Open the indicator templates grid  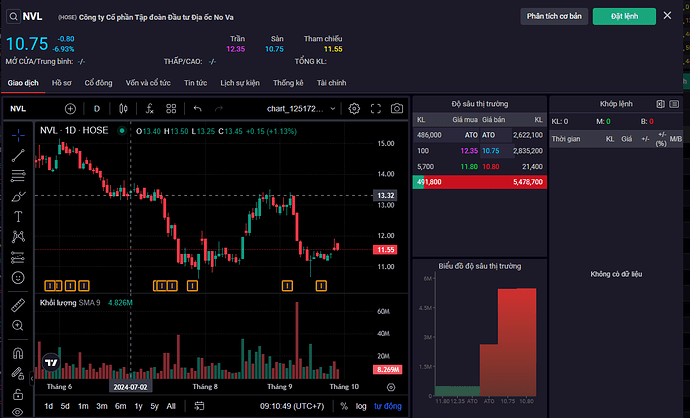click(171, 109)
